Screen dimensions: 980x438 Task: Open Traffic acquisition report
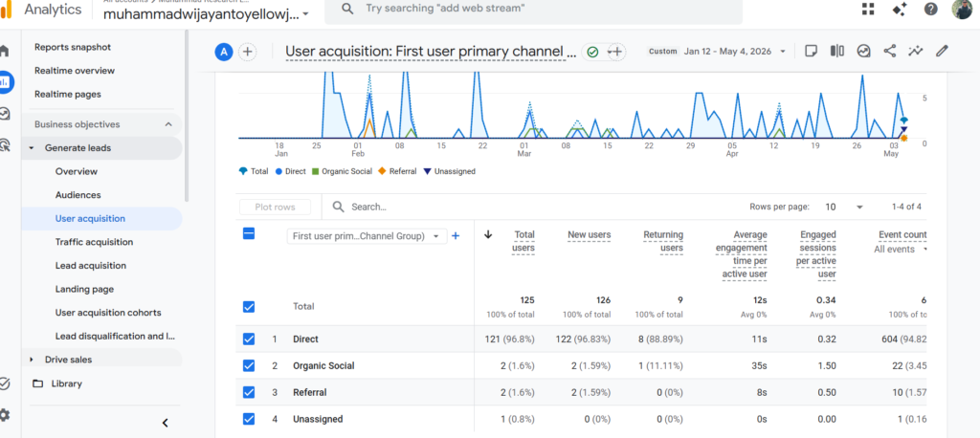(x=94, y=242)
